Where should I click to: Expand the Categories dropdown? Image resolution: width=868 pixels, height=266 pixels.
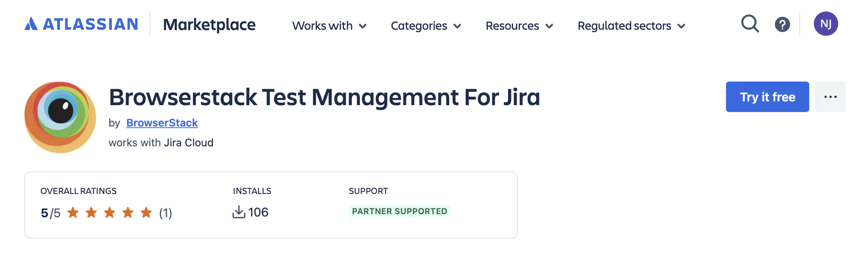coord(426,26)
